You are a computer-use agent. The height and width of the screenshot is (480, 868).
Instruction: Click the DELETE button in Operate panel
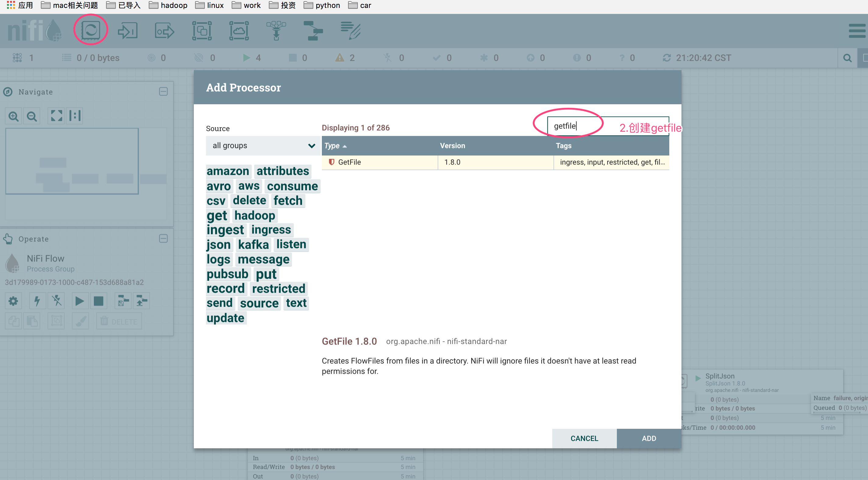point(119,321)
